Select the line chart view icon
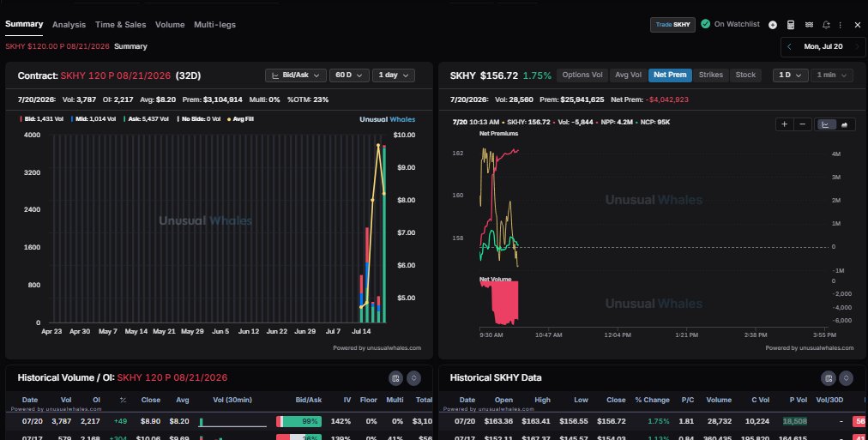The width and height of the screenshot is (868, 440). (x=825, y=124)
